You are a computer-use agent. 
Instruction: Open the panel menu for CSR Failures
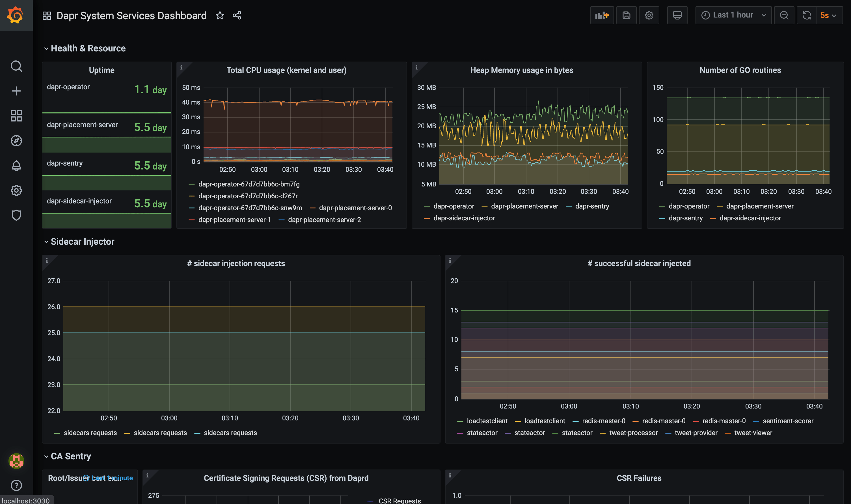pyautogui.click(x=639, y=478)
